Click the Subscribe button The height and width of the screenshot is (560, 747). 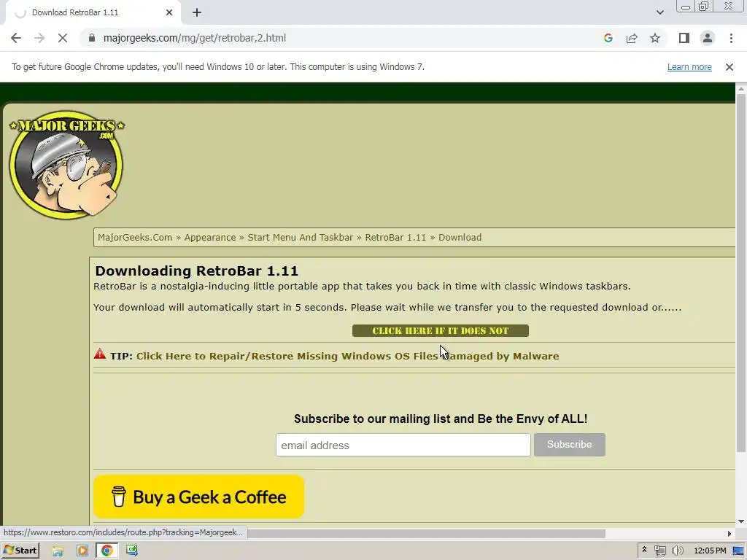(569, 445)
